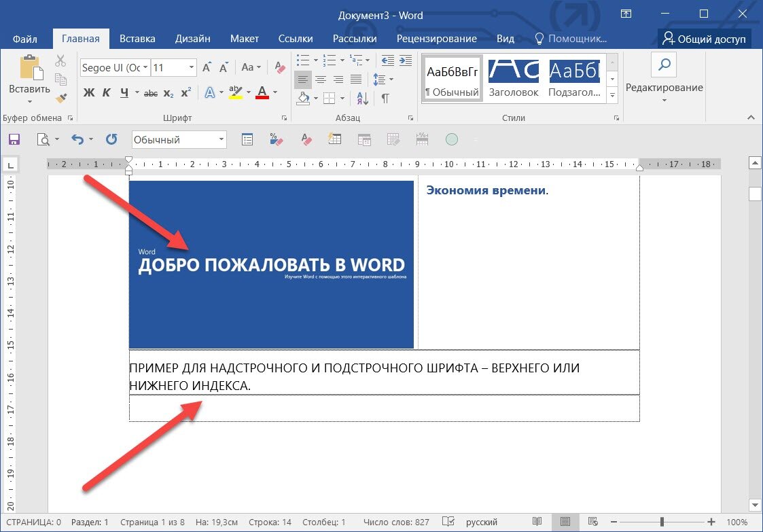This screenshot has width=763, height=532.
Task: Click the spelling check book icon in status bar
Action: pos(448,522)
